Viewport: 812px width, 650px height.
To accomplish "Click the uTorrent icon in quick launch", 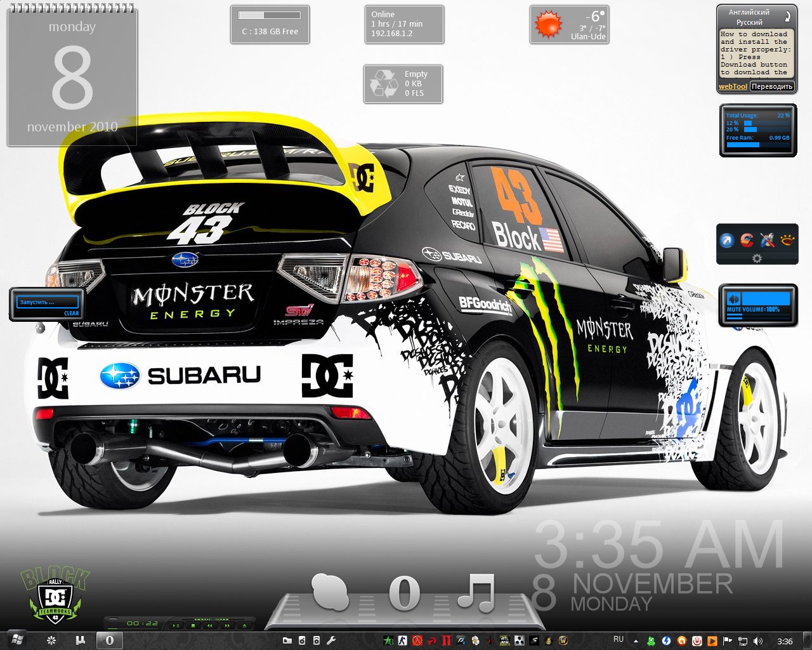I will coord(80,640).
